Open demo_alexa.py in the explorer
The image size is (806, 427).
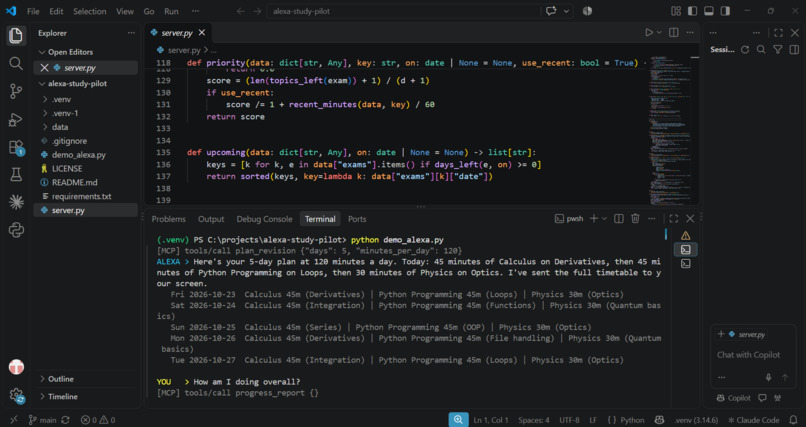(79, 155)
